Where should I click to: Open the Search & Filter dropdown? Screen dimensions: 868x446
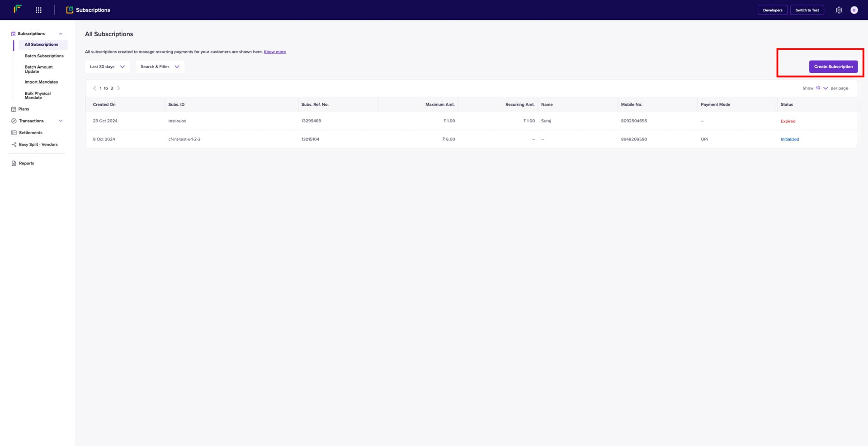point(160,66)
